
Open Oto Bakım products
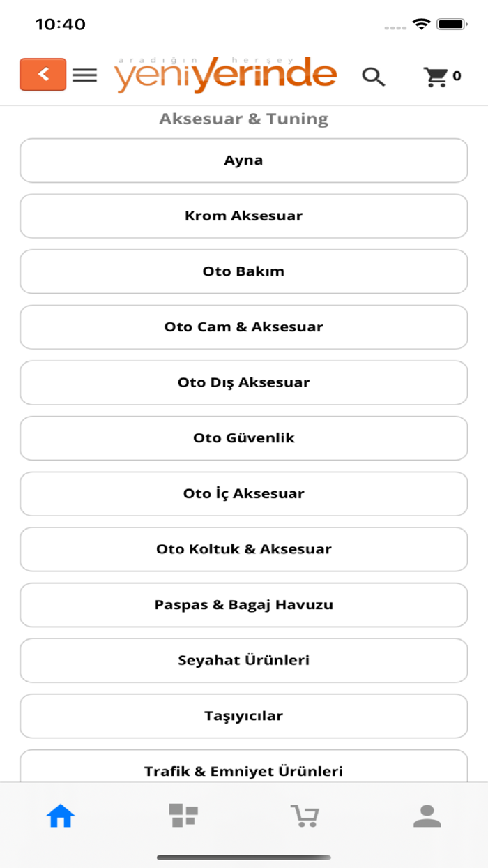(243, 271)
